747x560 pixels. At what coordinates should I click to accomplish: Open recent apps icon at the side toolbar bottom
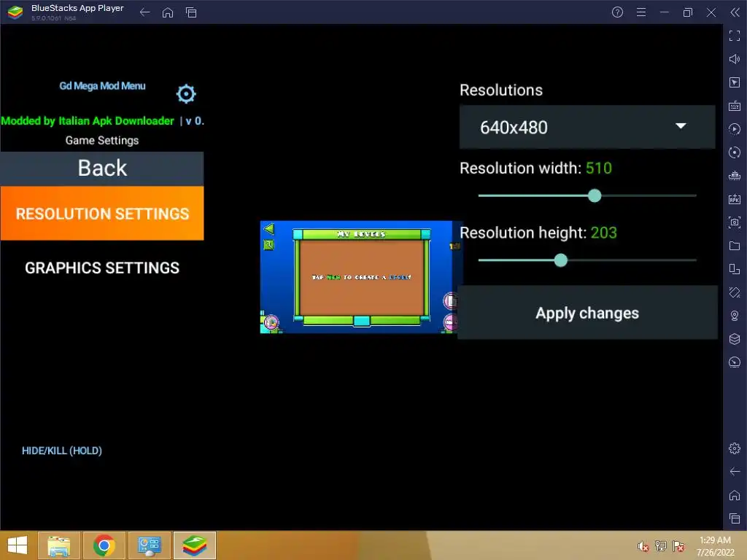(x=735, y=518)
